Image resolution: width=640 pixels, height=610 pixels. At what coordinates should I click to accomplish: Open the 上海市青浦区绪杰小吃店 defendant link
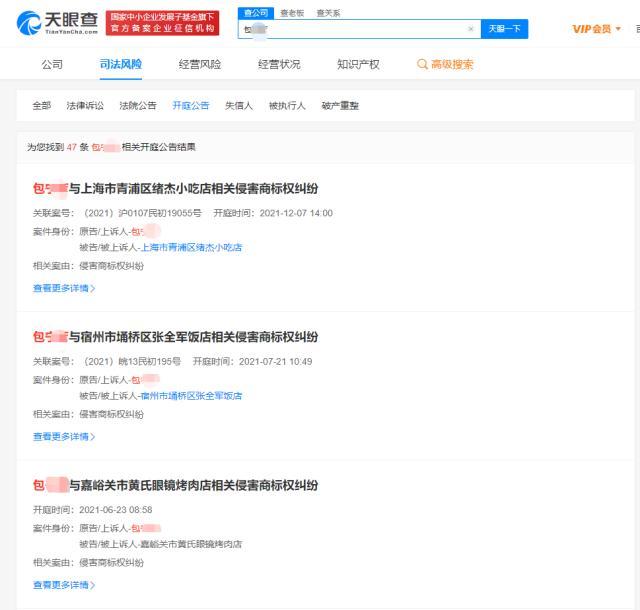[191, 247]
